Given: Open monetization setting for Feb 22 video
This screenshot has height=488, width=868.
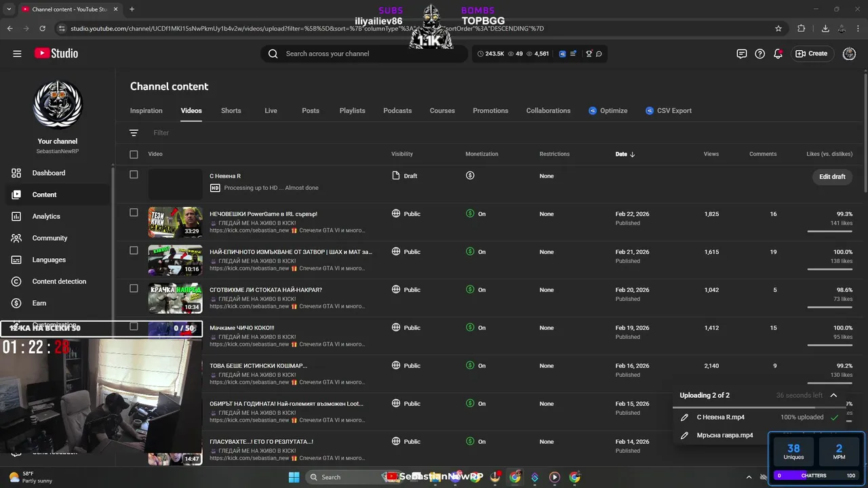Looking at the screenshot, I should [475, 213].
